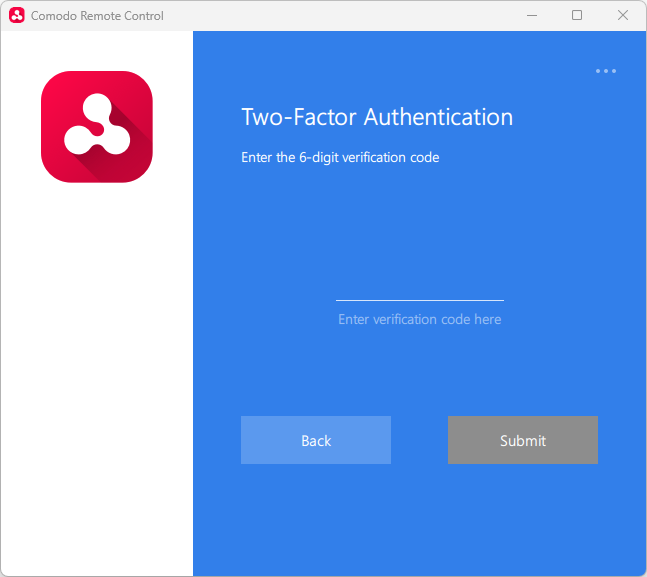Click the white area above the Comodo logo
Image resolution: width=647 pixels, height=577 pixels.
97,50
